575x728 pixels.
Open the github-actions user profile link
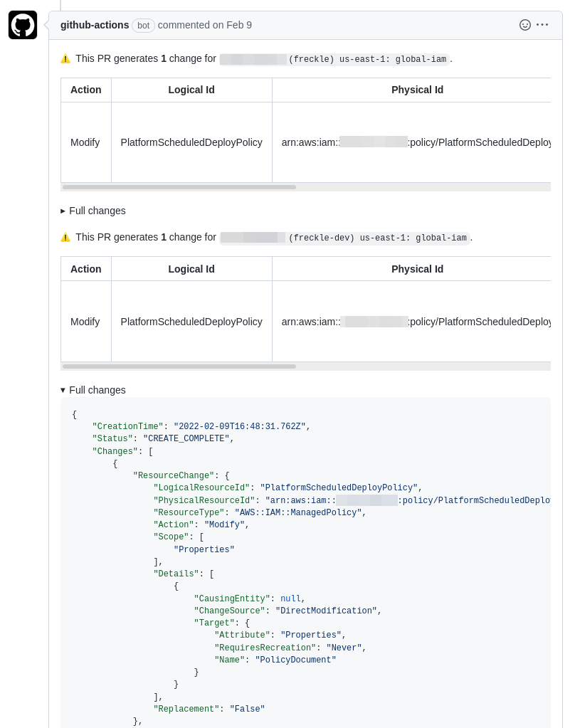click(x=95, y=24)
